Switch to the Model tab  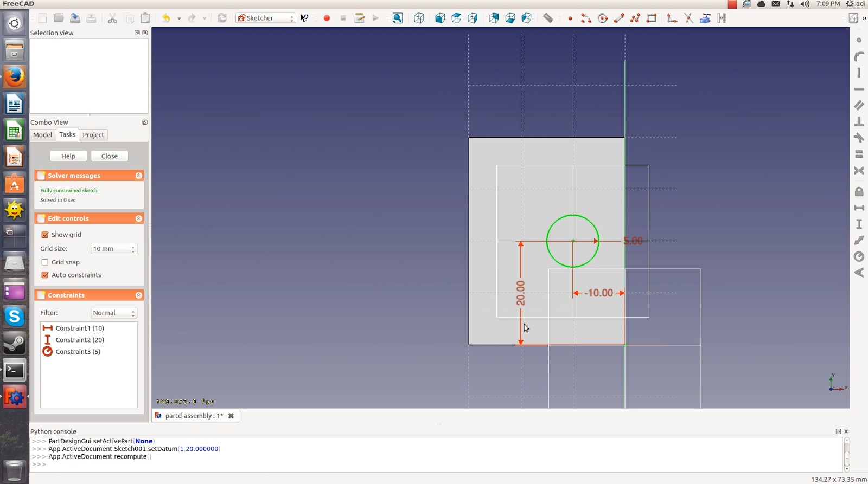coord(42,135)
